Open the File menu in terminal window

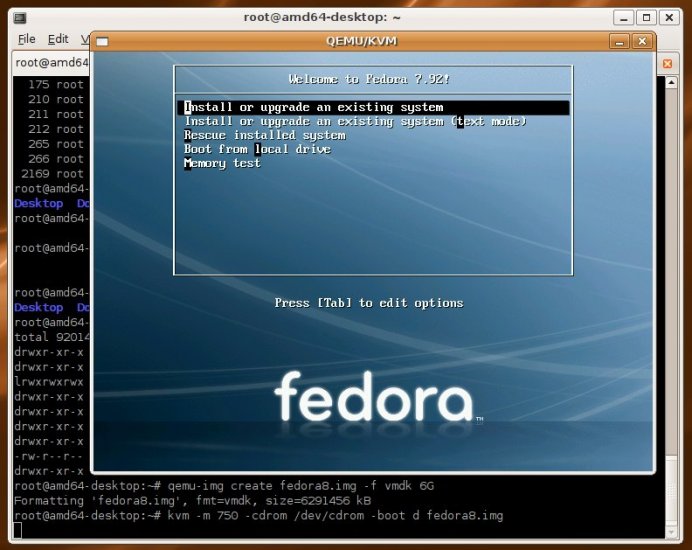[x=26, y=39]
